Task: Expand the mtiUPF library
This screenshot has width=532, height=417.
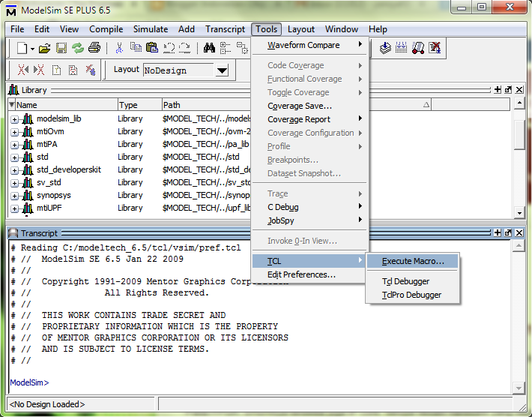Action: pyautogui.click(x=14, y=208)
